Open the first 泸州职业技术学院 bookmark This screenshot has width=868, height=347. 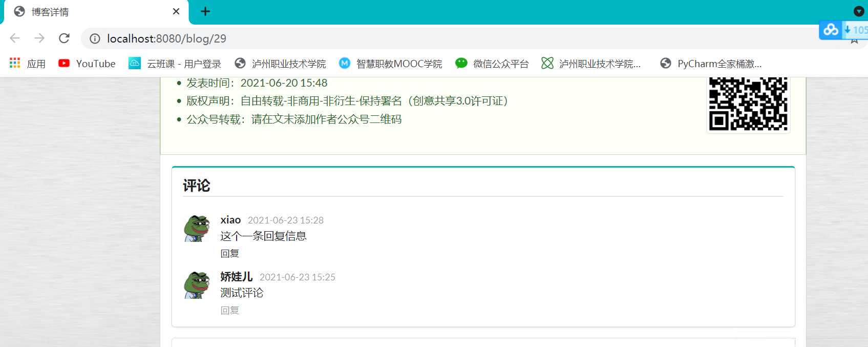pos(280,64)
